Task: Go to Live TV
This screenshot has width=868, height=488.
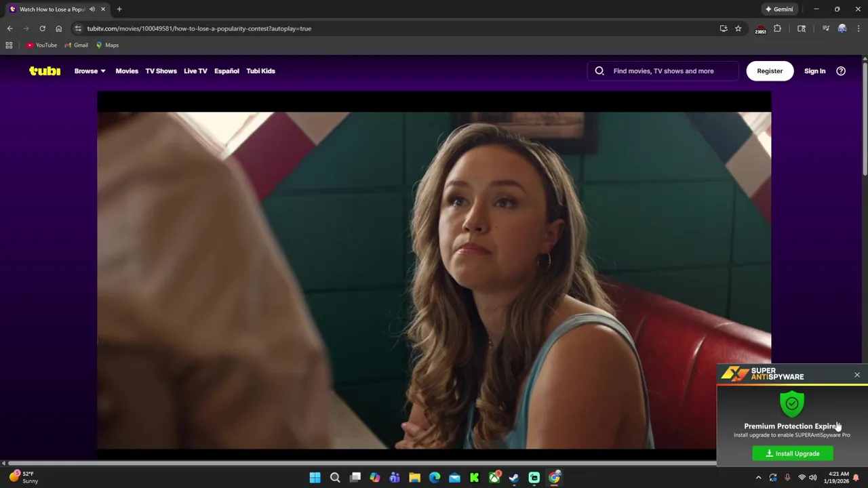Action: (x=195, y=70)
